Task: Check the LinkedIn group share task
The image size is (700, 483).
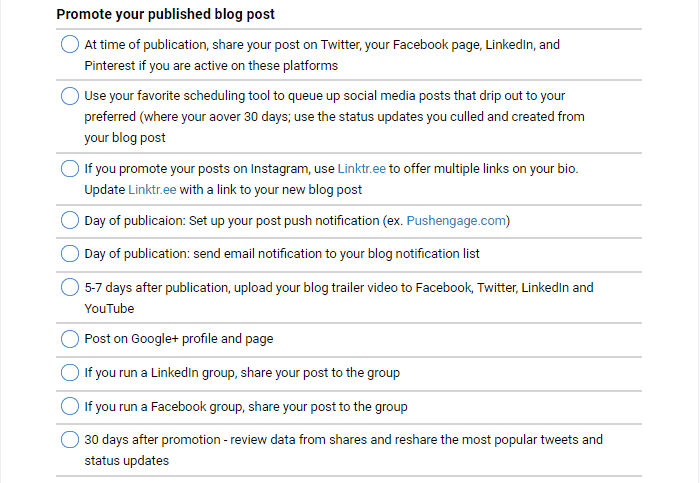Action: click(70, 372)
